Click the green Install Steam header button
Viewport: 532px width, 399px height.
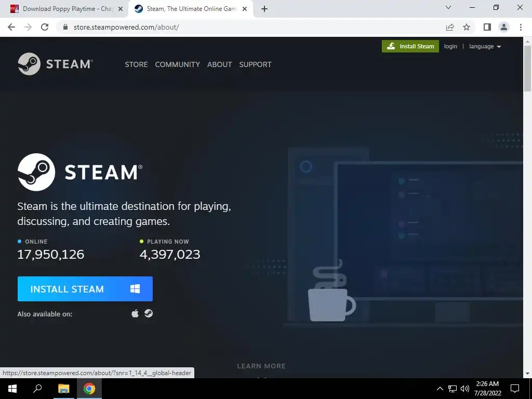point(410,46)
